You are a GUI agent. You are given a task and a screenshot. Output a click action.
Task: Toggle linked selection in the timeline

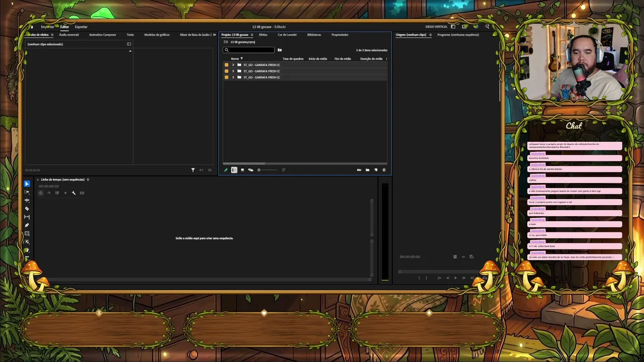[57, 193]
